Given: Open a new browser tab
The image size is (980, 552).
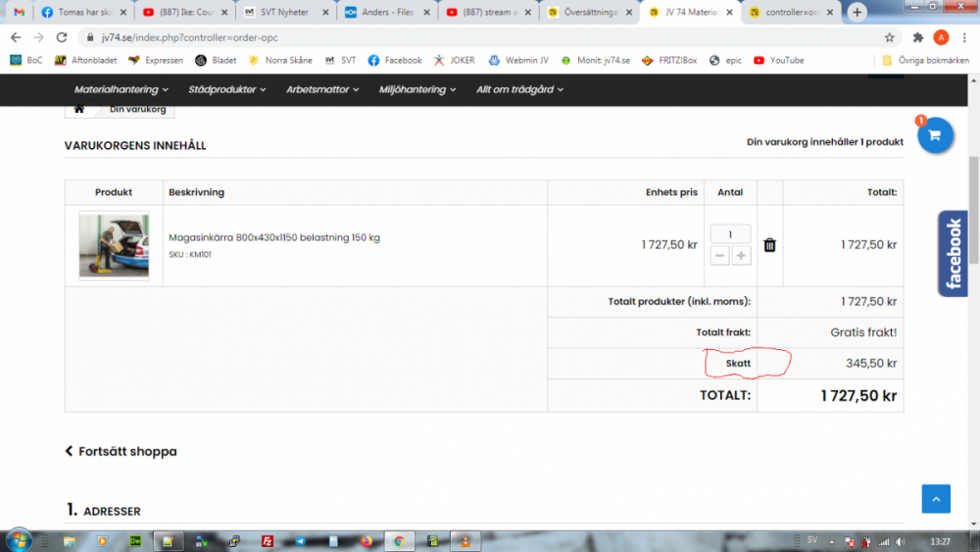Looking at the screenshot, I should pos(857,12).
